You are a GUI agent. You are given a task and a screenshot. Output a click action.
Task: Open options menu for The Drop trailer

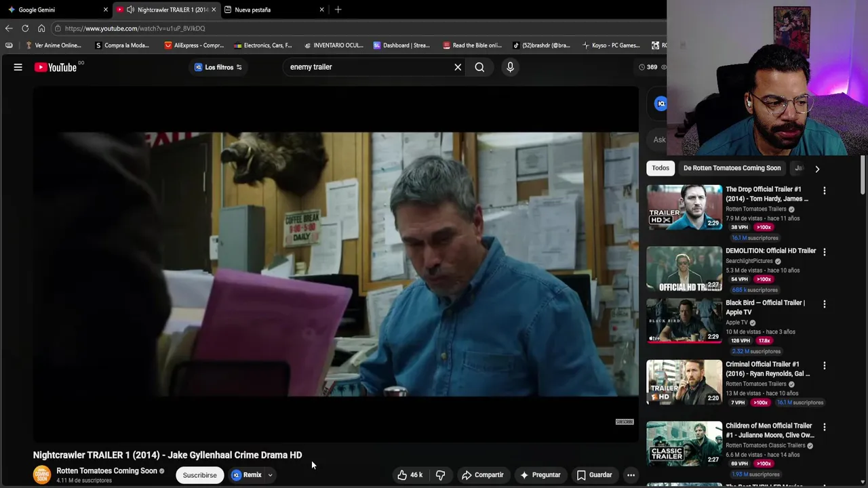click(825, 190)
